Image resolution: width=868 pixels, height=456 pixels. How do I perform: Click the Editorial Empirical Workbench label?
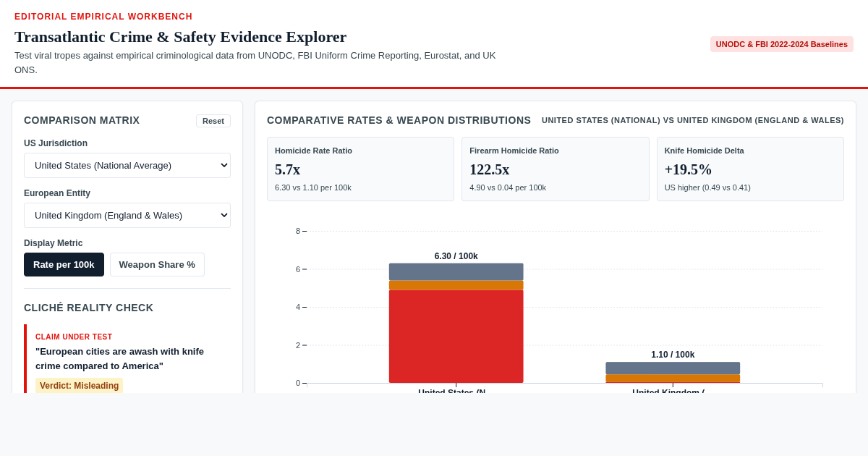point(103,17)
